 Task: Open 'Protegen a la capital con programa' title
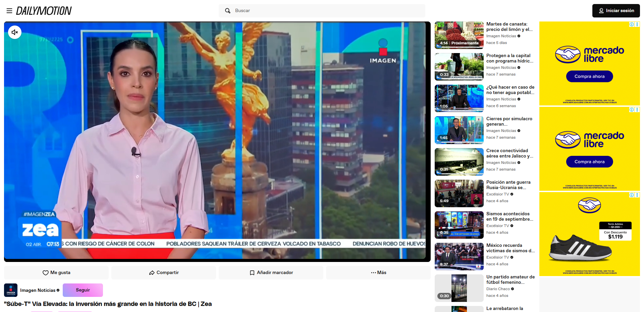tap(510, 58)
